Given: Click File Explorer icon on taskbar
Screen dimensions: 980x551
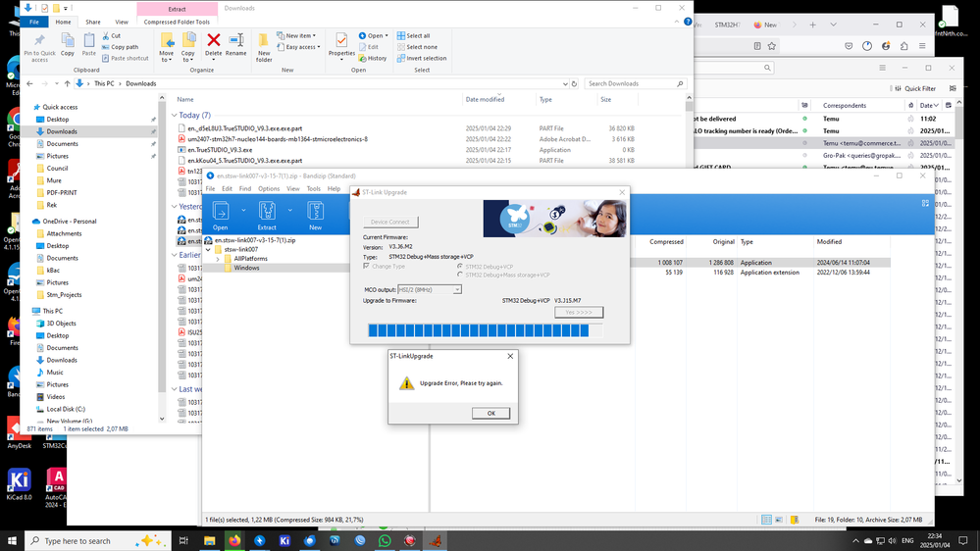Looking at the screenshot, I should [x=209, y=541].
